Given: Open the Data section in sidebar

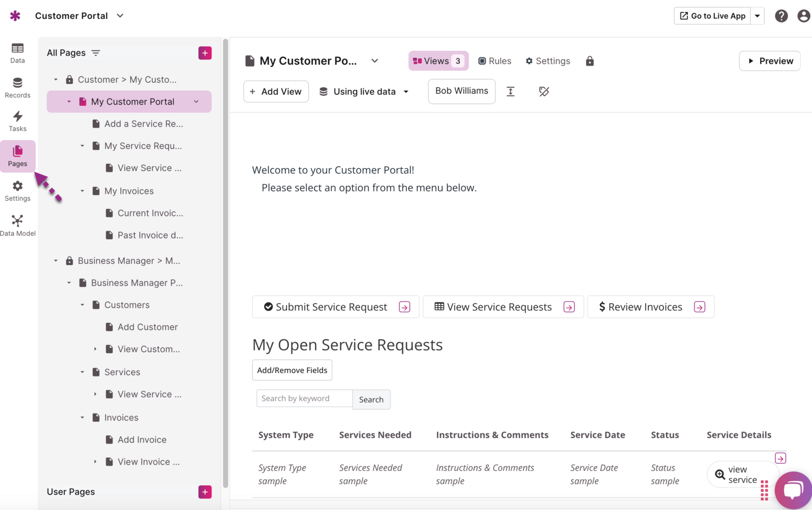Looking at the screenshot, I should [x=17, y=53].
